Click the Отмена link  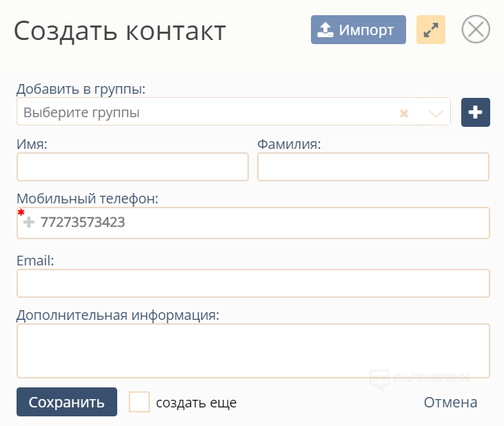450,403
